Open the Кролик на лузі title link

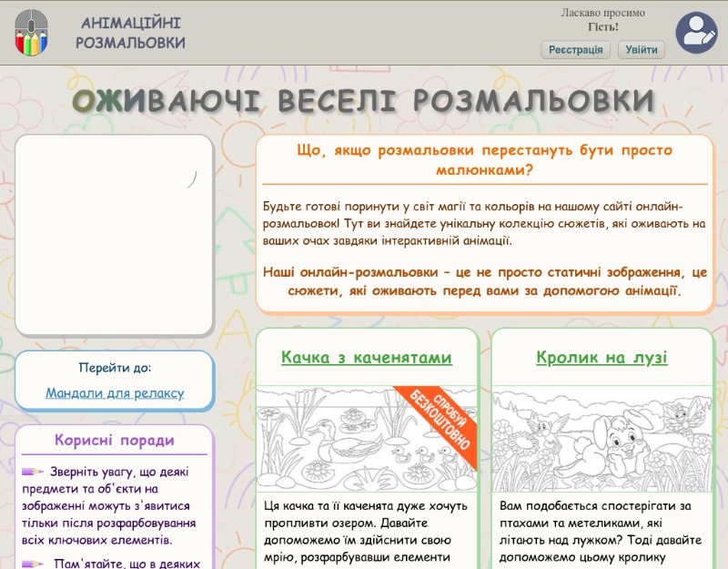click(602, 357)
